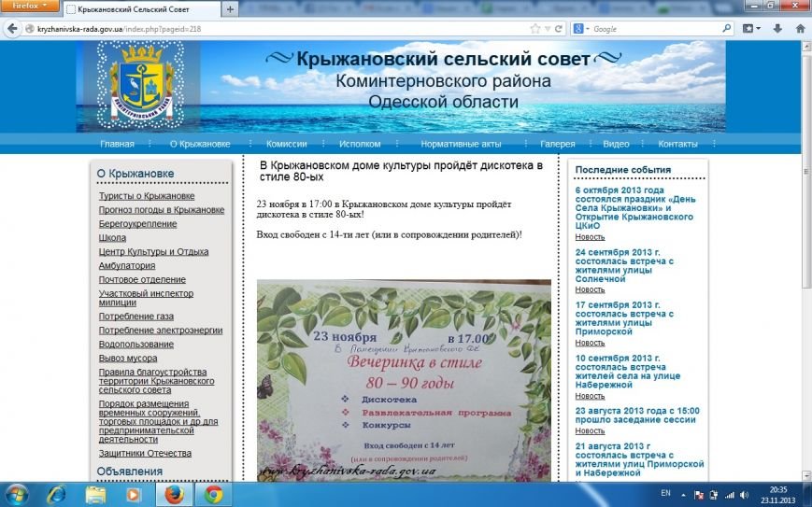The image size is (812, 507).
Task: Click the EN language indicator in taskbar
Action: (x=665, y=493)
